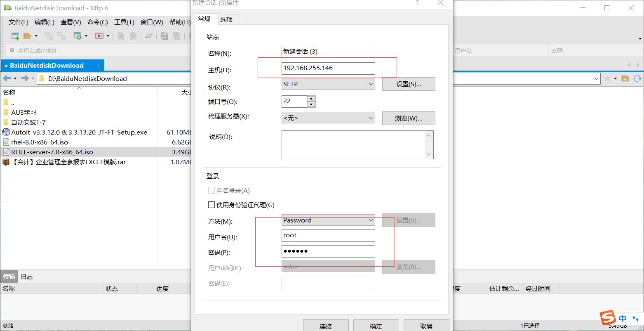Expand the dropdown arrow beside bookmark star
Viewport: 644px width, 331px height.
tap(616, 78)
